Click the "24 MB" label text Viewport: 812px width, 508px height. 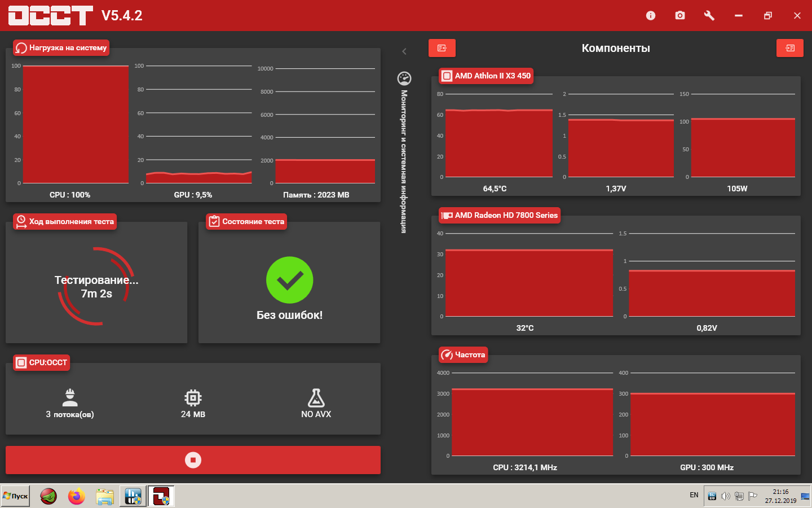coord(193,414)
